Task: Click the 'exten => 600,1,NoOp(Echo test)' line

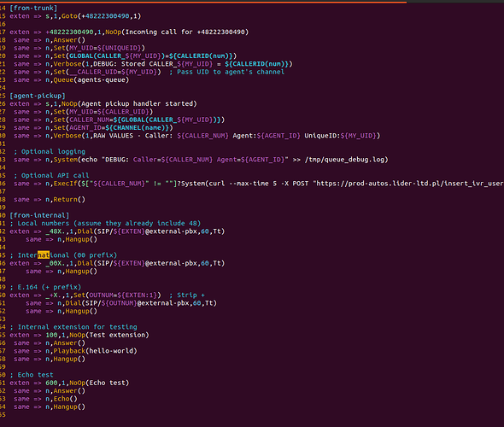Action: [x=69, y=383]
